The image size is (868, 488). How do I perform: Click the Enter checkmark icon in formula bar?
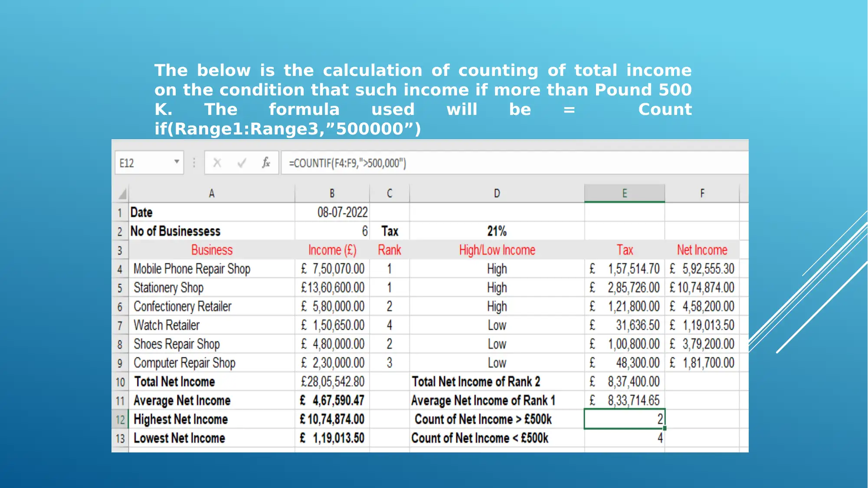click(x=242, y=163)
